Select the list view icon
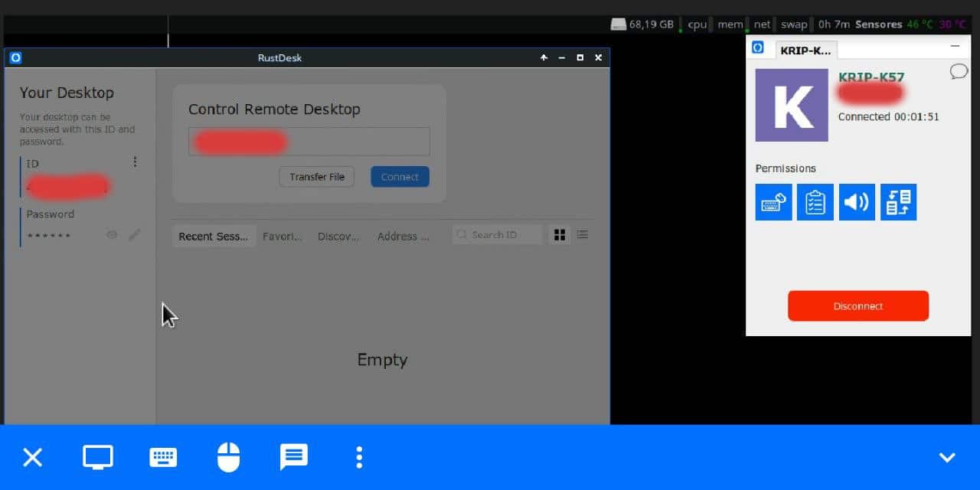This screenshot has width=980, height=490. [x=583, y=235]
